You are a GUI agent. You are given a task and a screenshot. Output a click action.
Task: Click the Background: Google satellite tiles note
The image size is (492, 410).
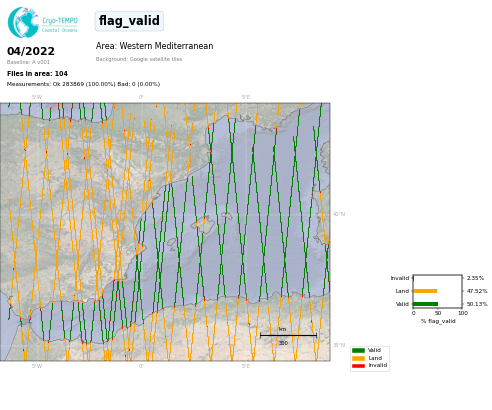139,59
